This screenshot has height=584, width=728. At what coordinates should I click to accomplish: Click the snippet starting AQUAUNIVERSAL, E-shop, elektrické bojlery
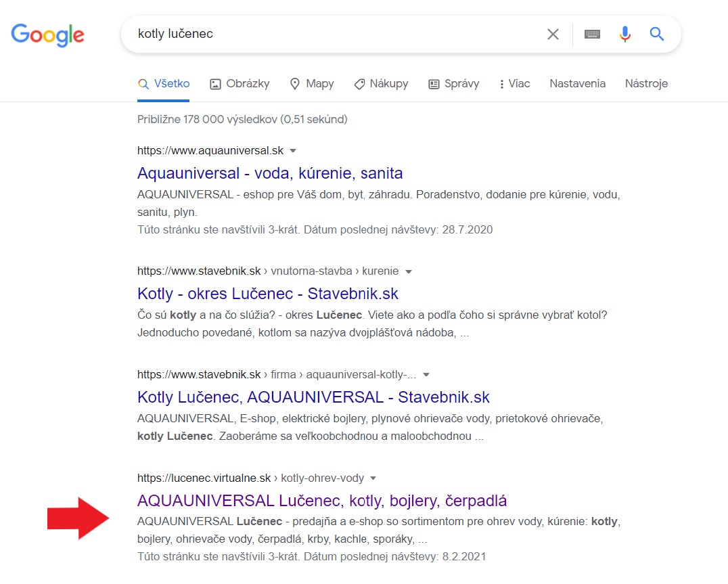click(370, 428)
